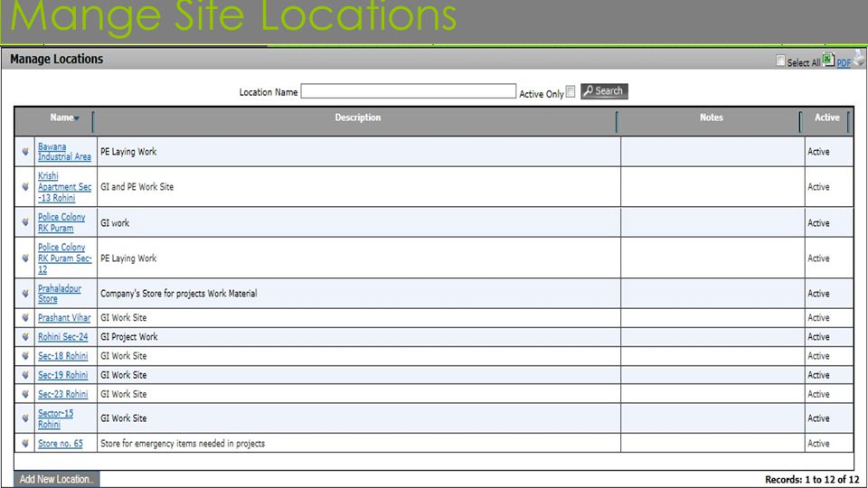Viewport: 868px width, 488px height.
Task: Open Police Colony RK Puram Sec-12 link
Action: click(64, 258)
